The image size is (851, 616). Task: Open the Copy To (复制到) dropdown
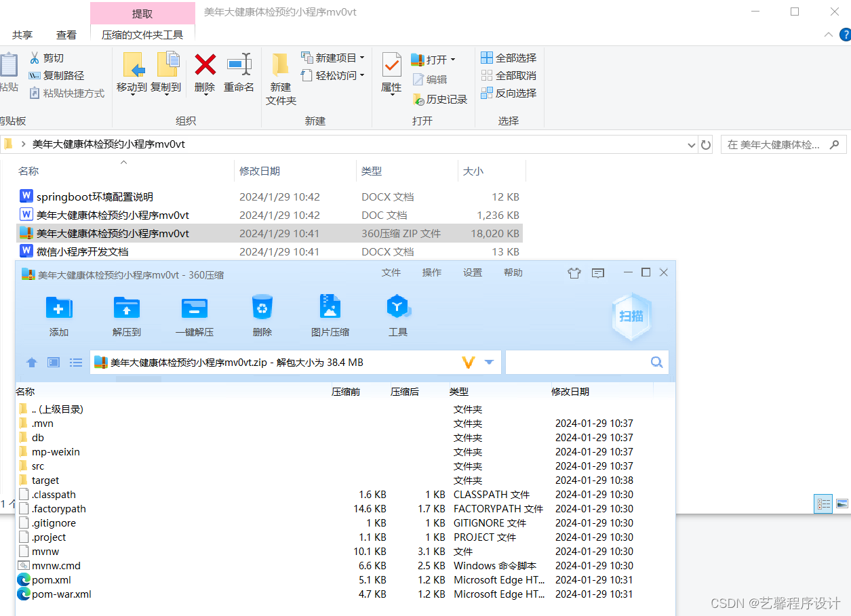pos(166,94)
